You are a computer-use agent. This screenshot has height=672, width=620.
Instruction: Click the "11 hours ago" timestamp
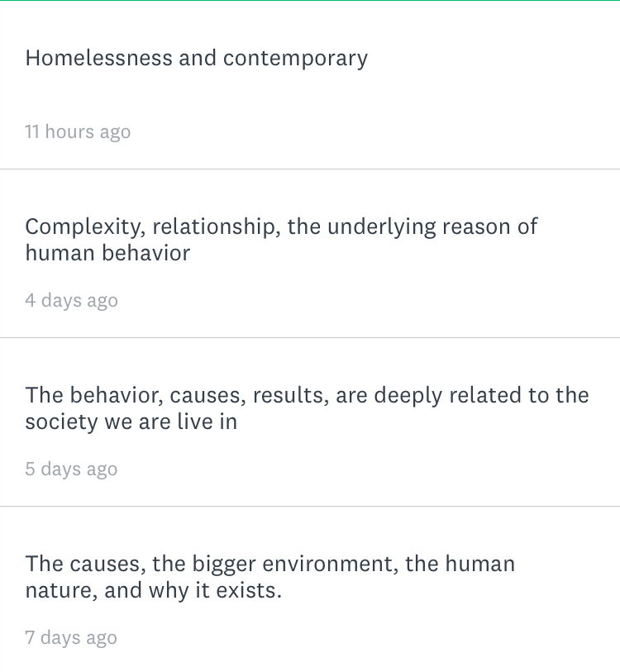click(78, 131)
